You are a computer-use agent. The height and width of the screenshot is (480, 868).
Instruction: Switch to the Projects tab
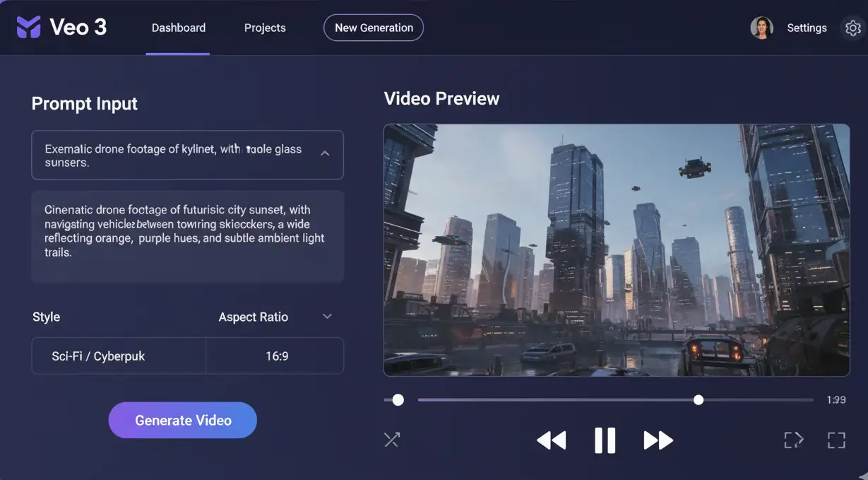[x=265, y=27]
